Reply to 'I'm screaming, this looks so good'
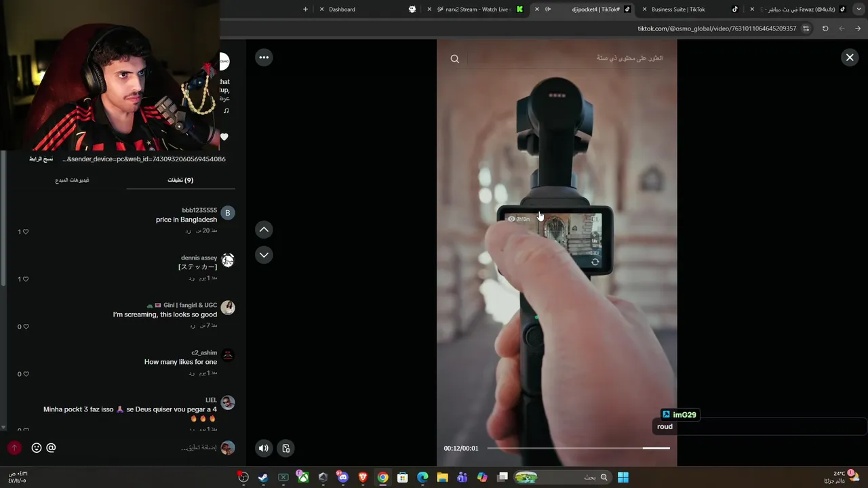Viewport: 868px width, 488px height. tap(193, 326)
